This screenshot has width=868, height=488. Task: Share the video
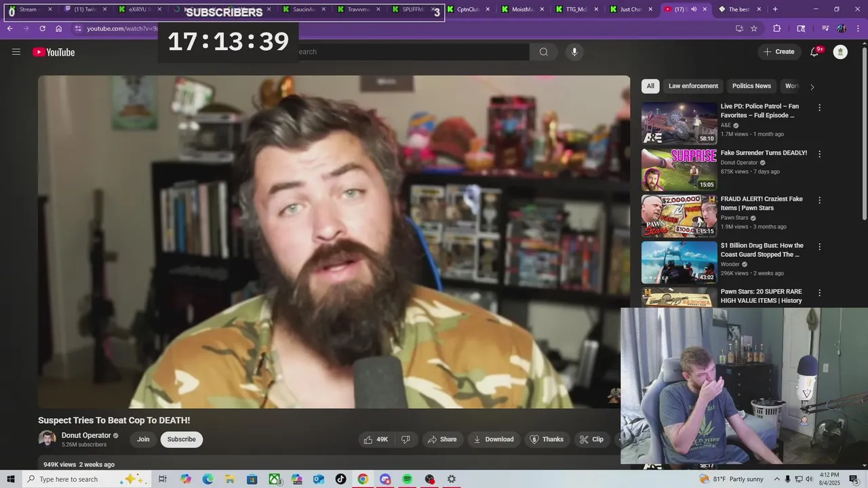point(442,439)
